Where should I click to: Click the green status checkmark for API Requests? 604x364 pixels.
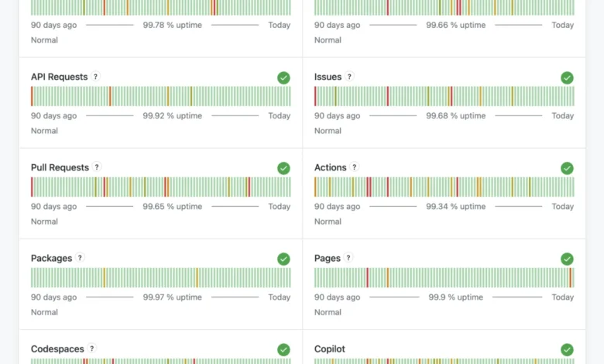[283, 77]
